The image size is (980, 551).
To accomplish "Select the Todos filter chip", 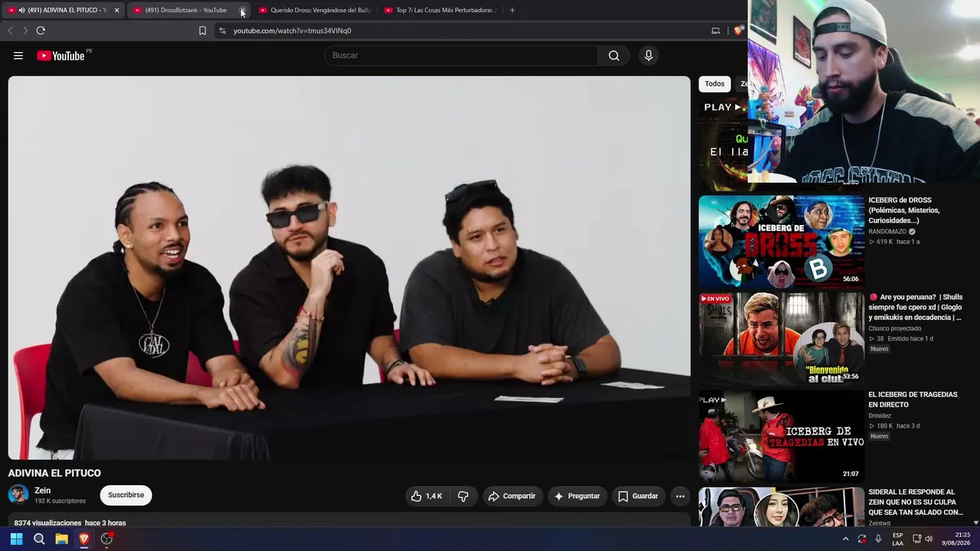I will pos(714,84).
